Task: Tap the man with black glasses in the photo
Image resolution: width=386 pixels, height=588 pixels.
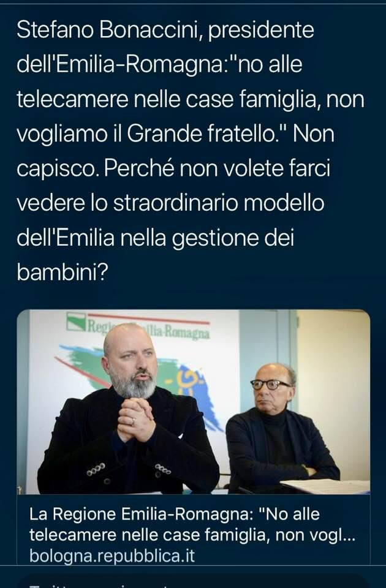Action: coord(281,428)
